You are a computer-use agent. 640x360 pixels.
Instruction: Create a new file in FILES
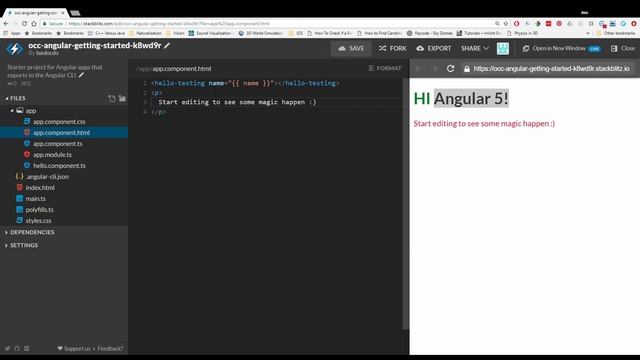112,98
